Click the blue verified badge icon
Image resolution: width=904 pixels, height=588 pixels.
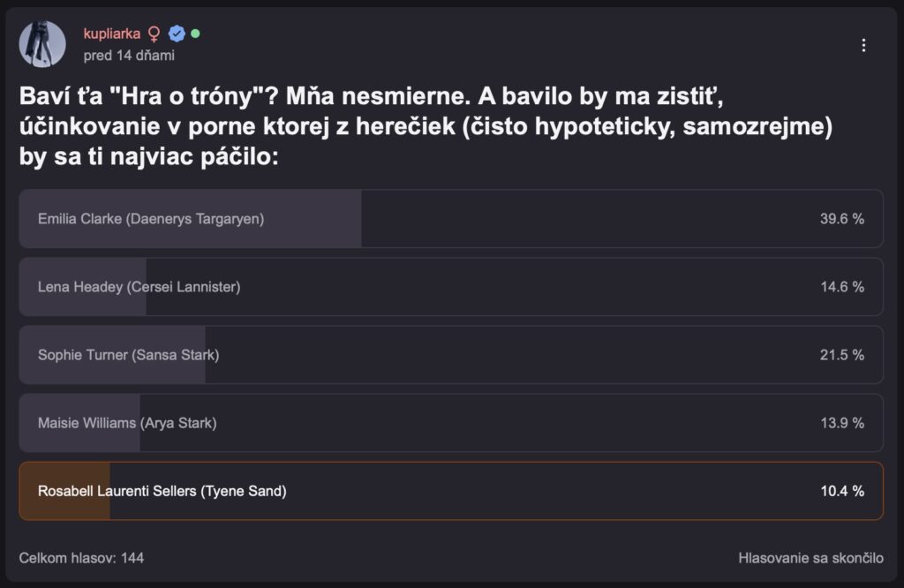pos(177,34)
